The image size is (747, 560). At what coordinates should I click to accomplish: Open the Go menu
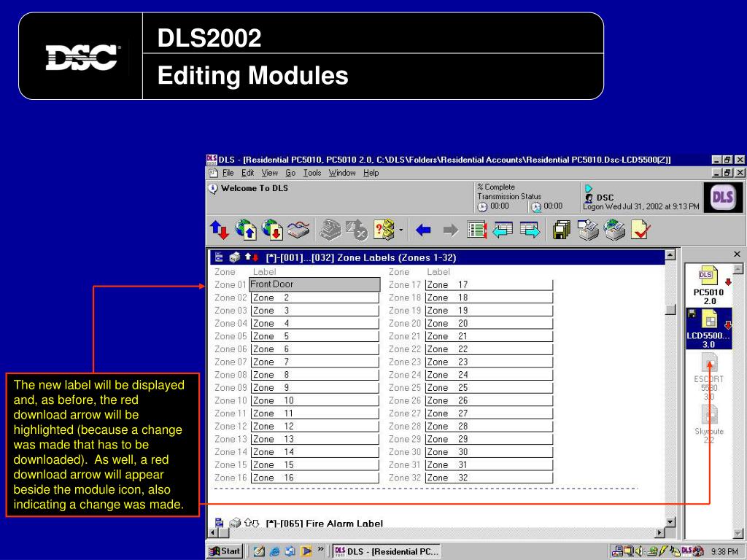(x=290, y=173)
